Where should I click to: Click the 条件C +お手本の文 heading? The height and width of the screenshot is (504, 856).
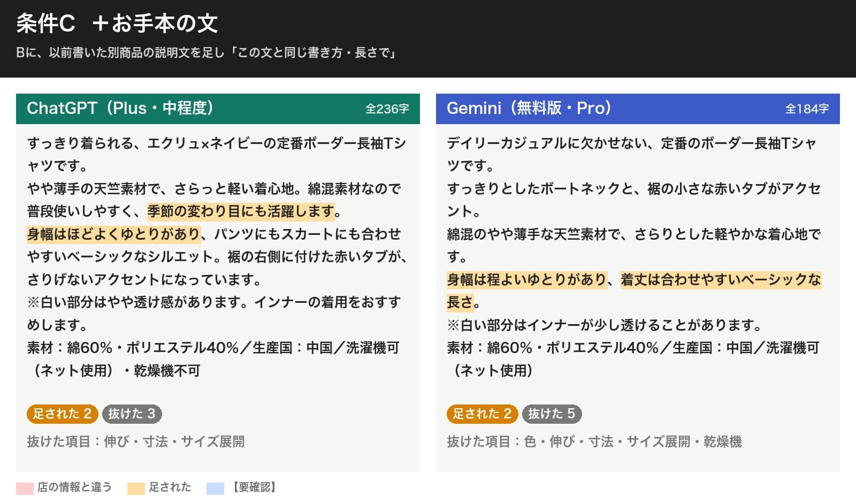[117, 23]
